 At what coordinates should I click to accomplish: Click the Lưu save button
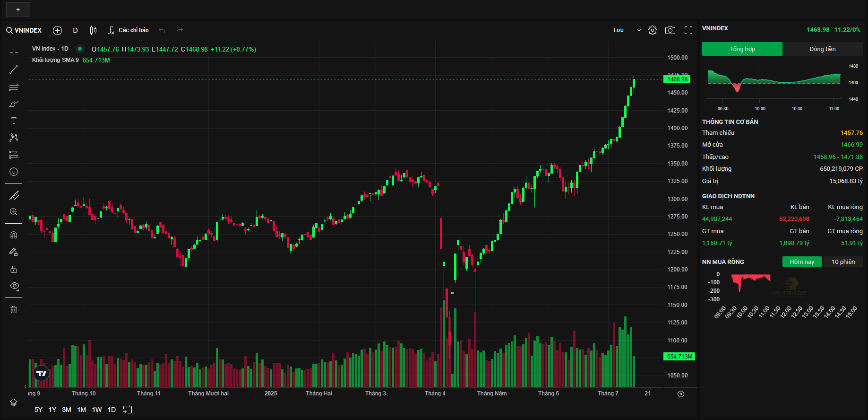coord(619,30)
